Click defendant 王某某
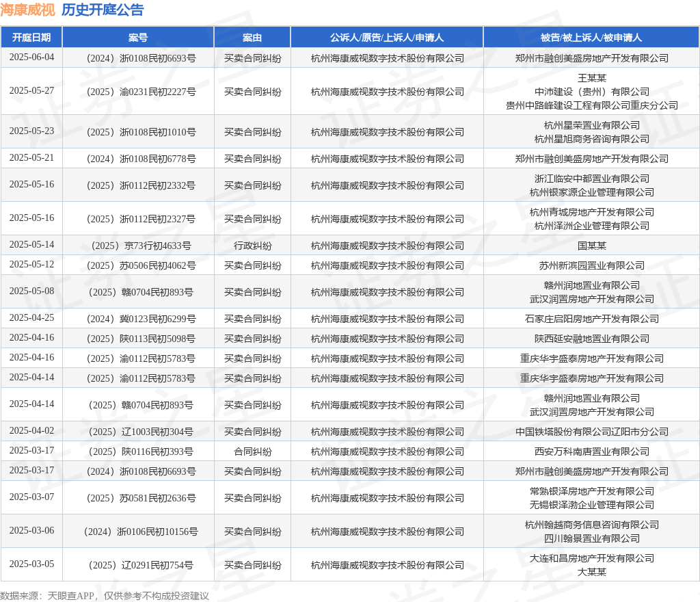 coord(591,78)
